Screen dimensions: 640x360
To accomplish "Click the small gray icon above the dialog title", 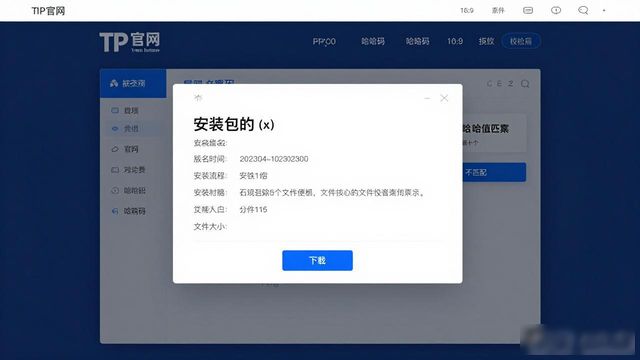I will pos(198,98).
